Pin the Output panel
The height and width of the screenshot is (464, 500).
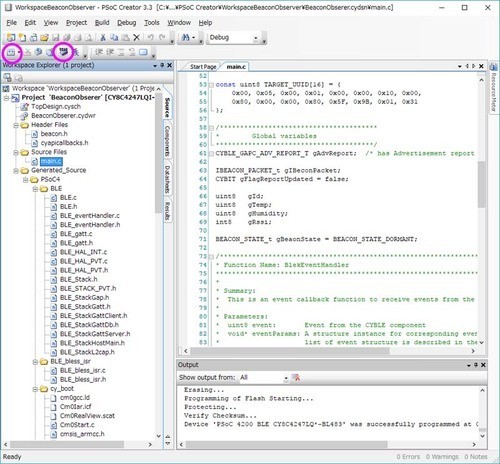click(476, 365)
